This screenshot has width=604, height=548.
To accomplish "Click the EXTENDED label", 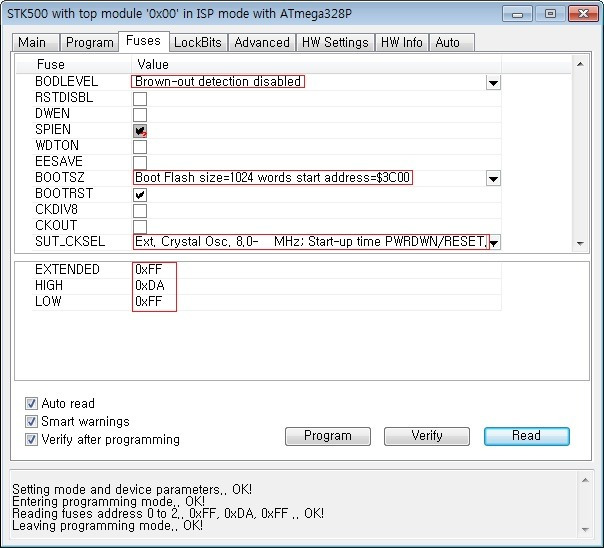I will tap(67, 270).
